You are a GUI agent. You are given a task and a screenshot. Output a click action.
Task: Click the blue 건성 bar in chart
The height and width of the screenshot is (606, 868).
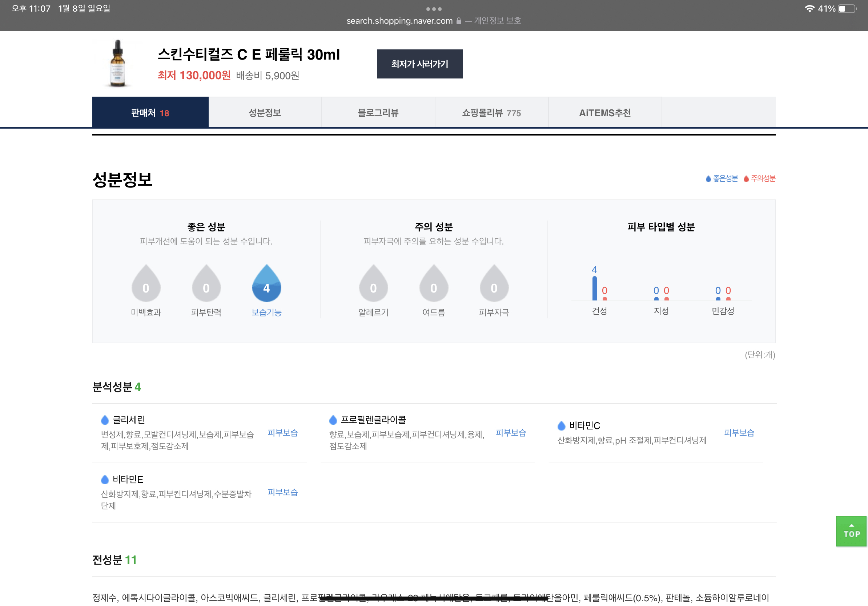point(594,288)
